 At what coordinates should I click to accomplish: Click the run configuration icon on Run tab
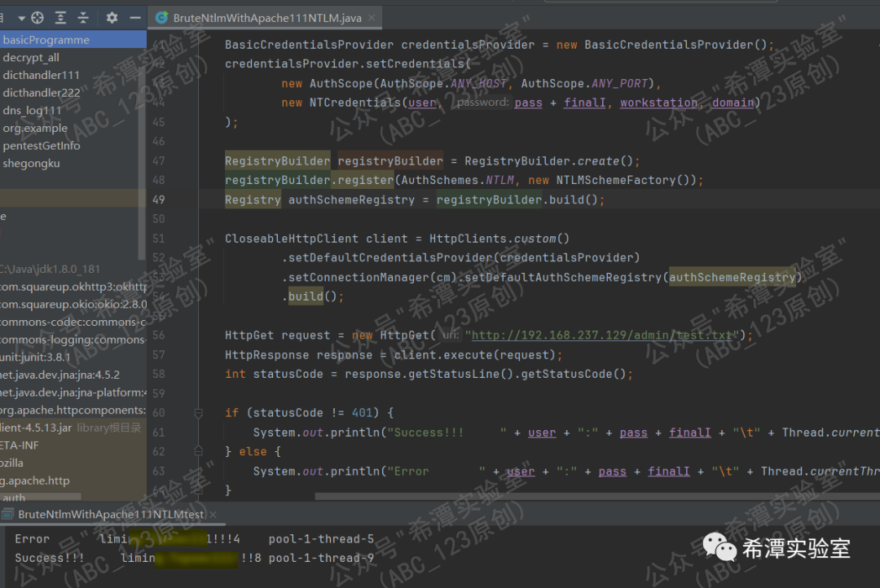pos(8,514)
